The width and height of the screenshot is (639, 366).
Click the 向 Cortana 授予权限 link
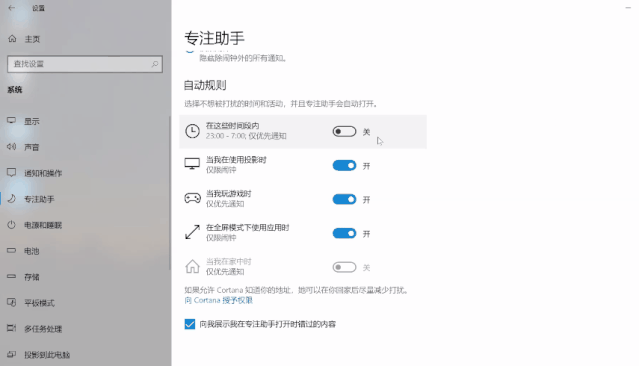(218, 300)
